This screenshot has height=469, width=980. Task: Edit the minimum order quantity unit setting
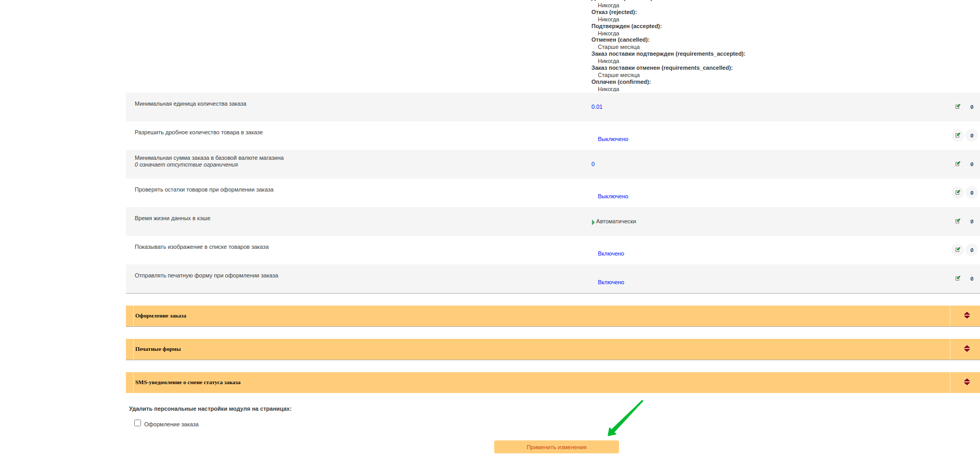click(958, 107)
